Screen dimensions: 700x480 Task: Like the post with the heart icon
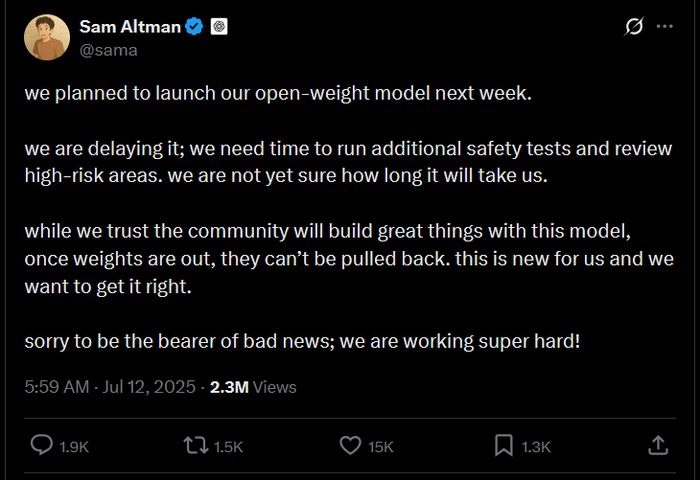click(349, 444)
